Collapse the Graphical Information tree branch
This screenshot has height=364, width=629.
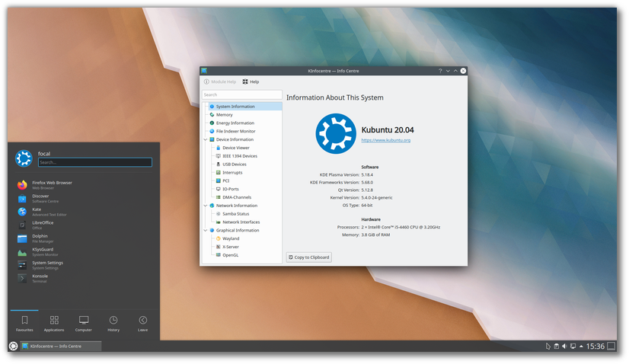click(206, 231)
